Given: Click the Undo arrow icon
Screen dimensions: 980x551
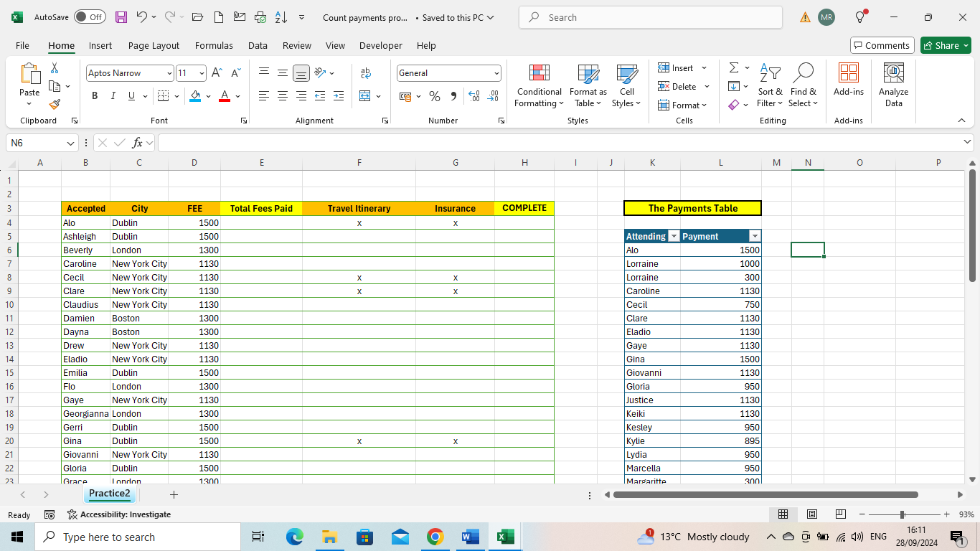Looking at the screenshot, I should click(142, 17).
